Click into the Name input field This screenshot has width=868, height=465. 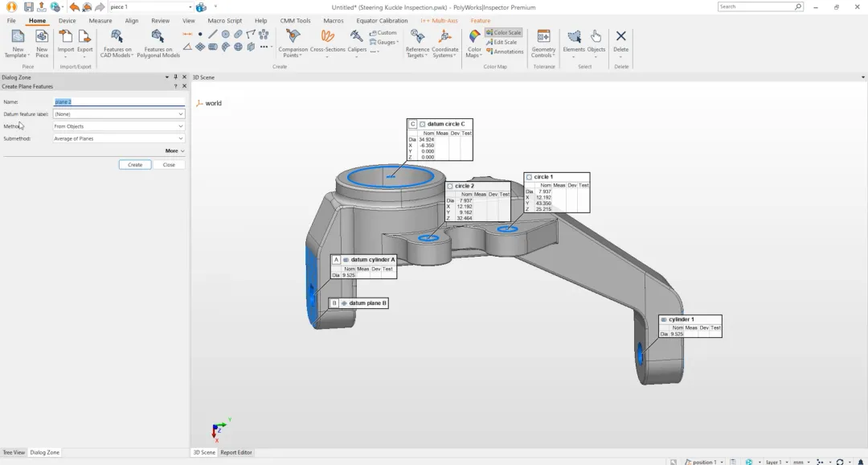click(x=119, y=102)
